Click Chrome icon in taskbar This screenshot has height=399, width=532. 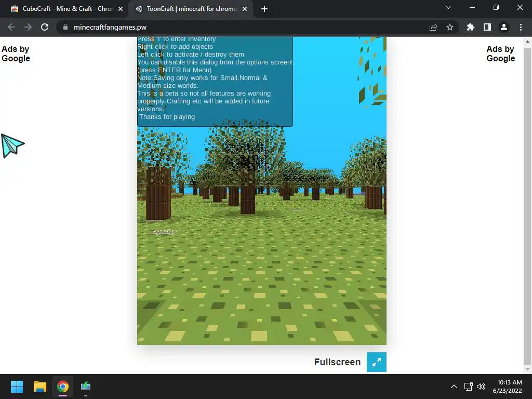pyautogui.click(x=63, y=387)
